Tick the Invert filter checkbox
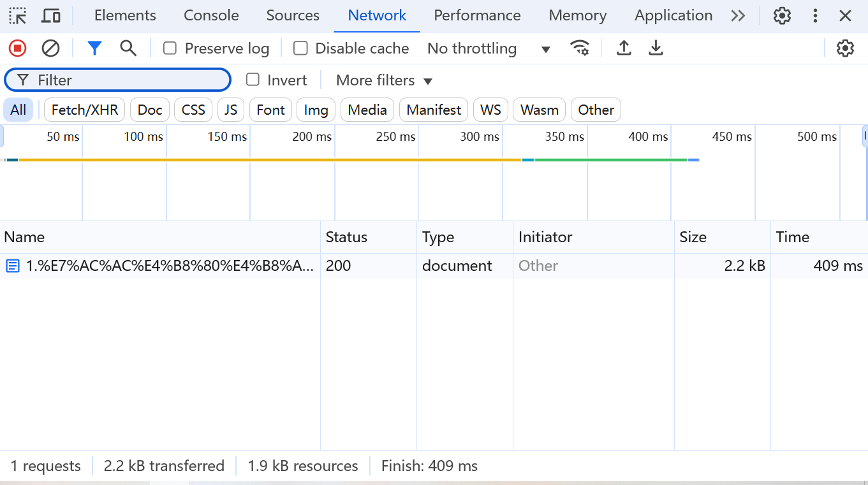Viewport: 868px width, 485px height. coord(253,80)
